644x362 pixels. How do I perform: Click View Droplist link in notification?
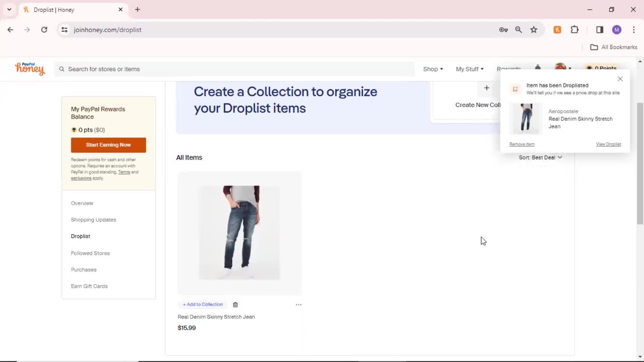[x=608, y=144]
